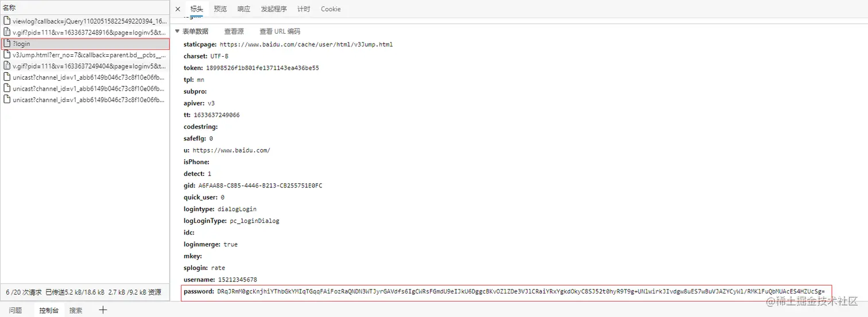Open the 问题 drawer tab
The width and height of the screenshot is (868, 317).
15,310
